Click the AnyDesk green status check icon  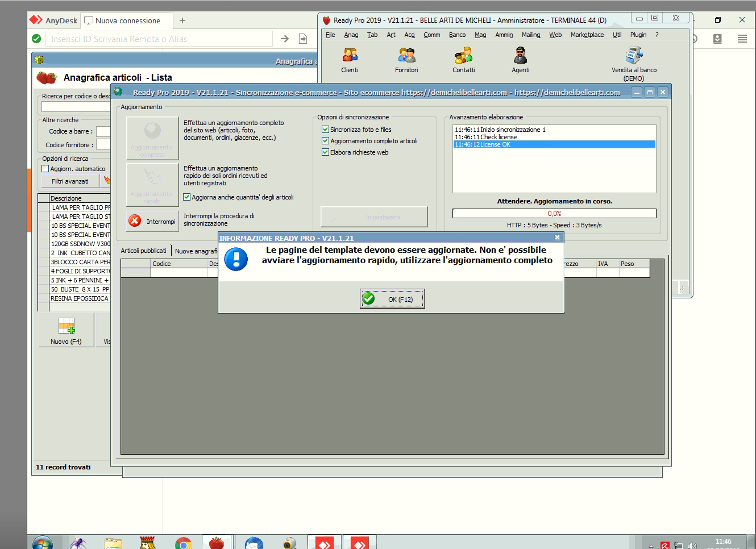(x=36, y=39)
